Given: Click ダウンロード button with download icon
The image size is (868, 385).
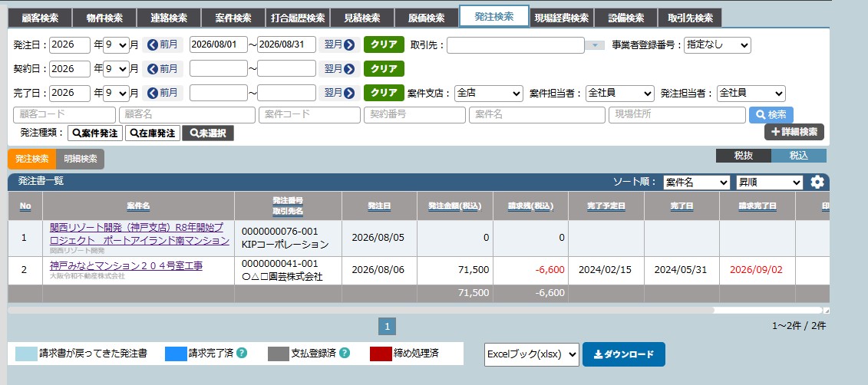Looking at the screenshot, I should pos(624,354).
